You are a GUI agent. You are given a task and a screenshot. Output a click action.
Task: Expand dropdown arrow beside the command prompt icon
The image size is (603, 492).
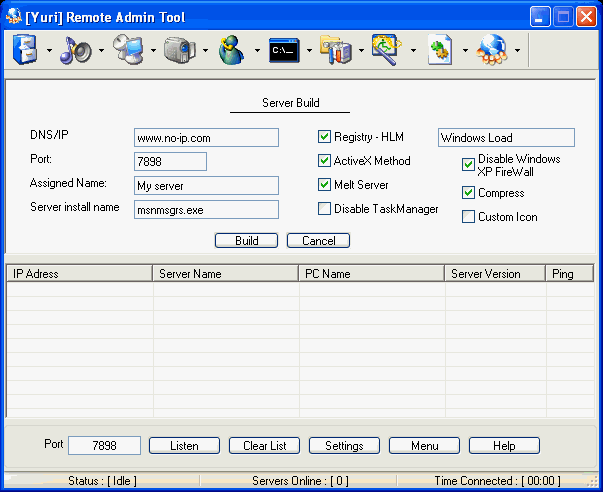click(309, 50)
